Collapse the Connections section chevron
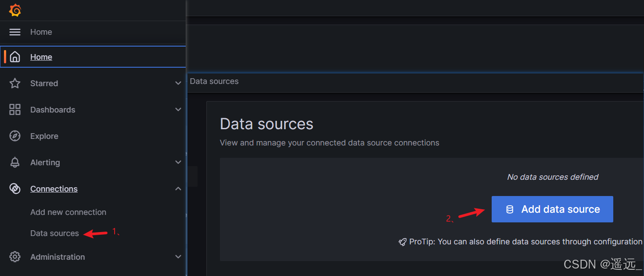 (178, 189)
